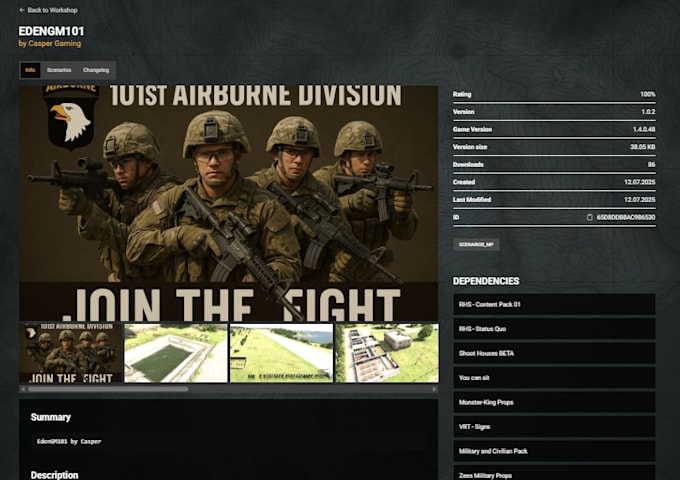This screenshot has width=680, height=480.
Task: Click the Game Version value 1.4.0.48
Action: tap(644, 129)
